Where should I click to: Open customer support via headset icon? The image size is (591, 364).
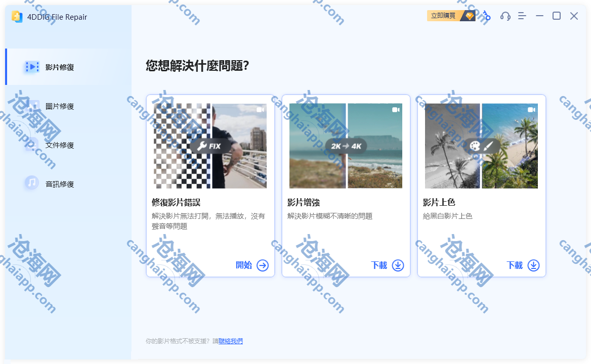point(505,16)
